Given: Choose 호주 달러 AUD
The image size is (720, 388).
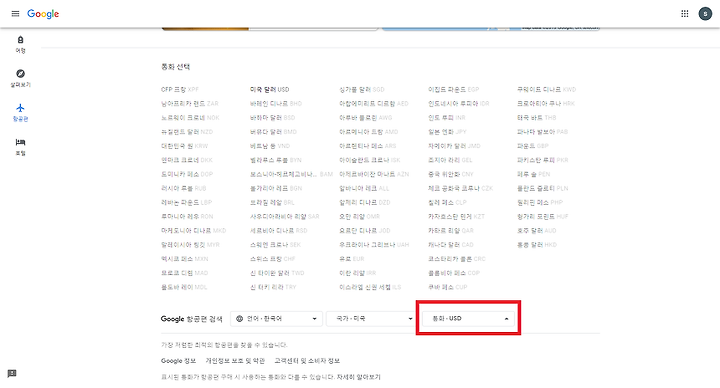Looking at the screenshot, I should [x=536, y=231].
